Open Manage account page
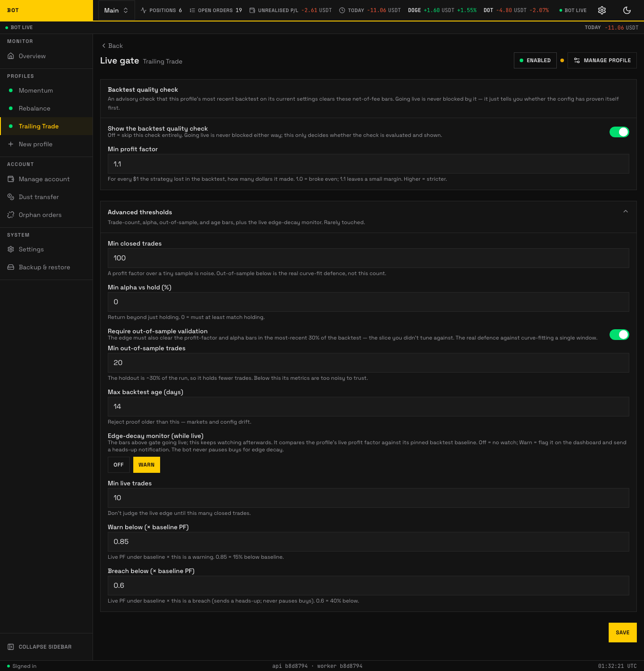This screenshot has height=671, width=644. coord(47,179)
